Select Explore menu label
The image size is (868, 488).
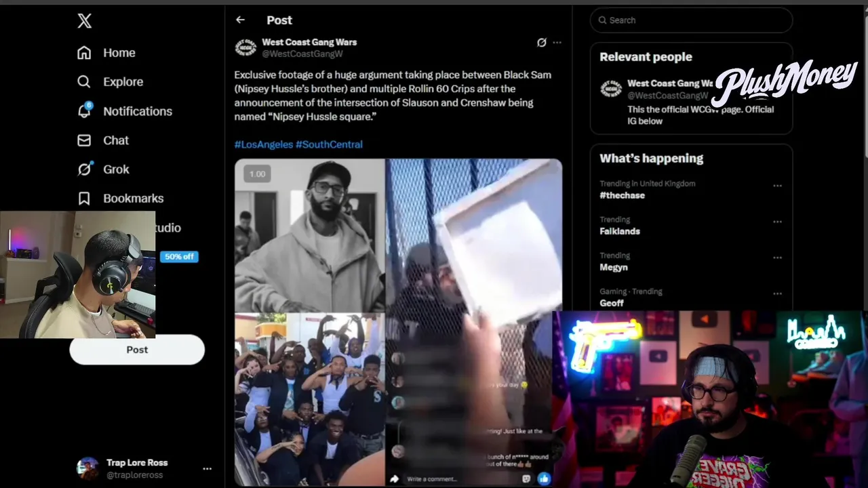click(x=123, y=82)
